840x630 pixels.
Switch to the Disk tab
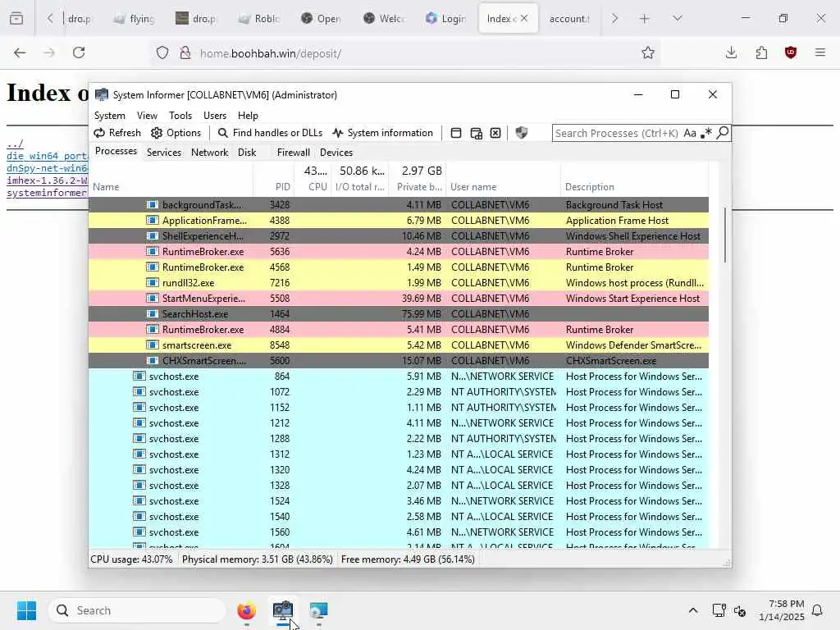[x=247, y=153]
